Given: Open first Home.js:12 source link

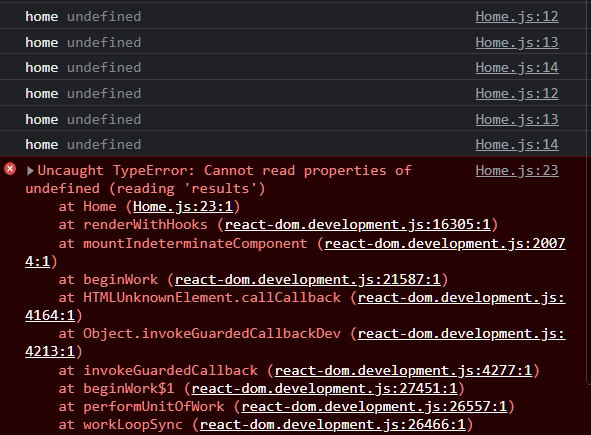Looking at the screenshot, I should pos(517,16).
